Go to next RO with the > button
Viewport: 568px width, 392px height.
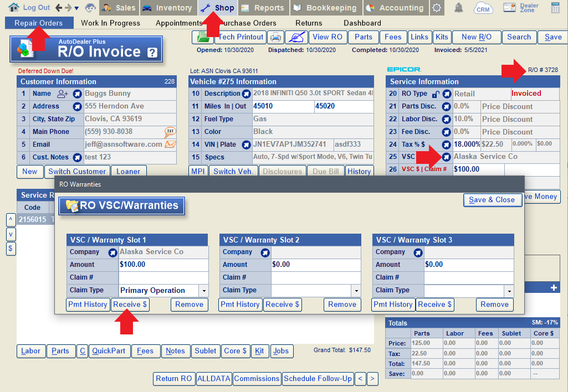point(372,379)
